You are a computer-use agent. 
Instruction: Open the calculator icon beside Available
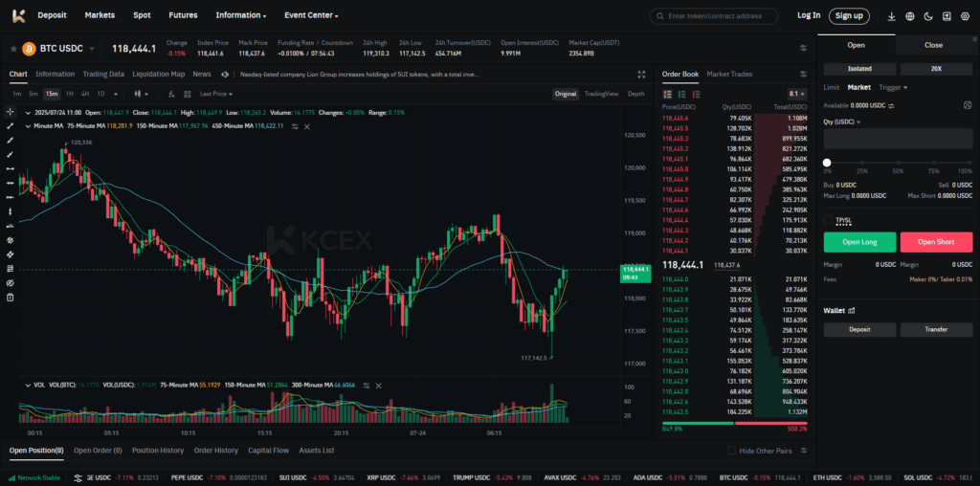click(968, 105)
